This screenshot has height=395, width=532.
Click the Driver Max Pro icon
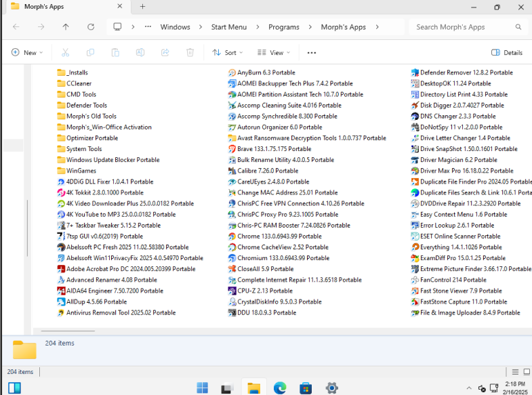coord(415,171)
